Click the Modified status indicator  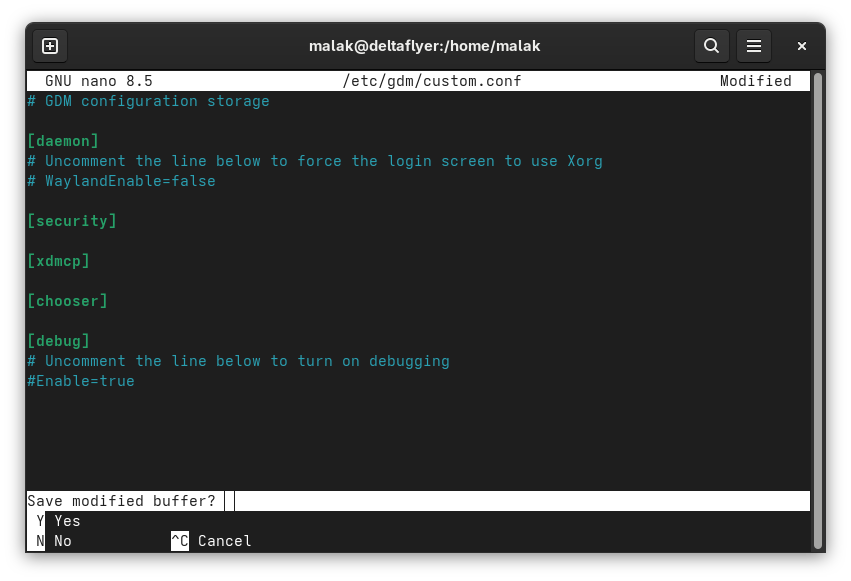pos(755,81)
